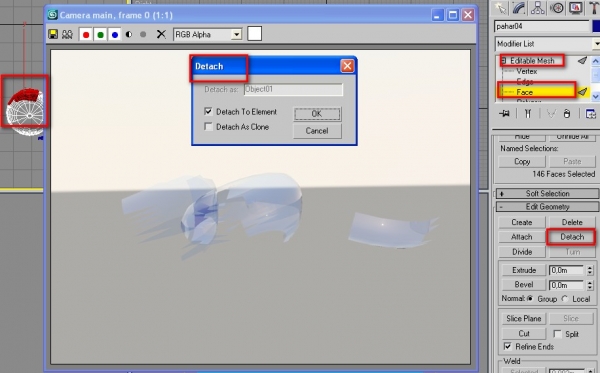
Task: Click the render window title bar icon
Action: [53, 15]
